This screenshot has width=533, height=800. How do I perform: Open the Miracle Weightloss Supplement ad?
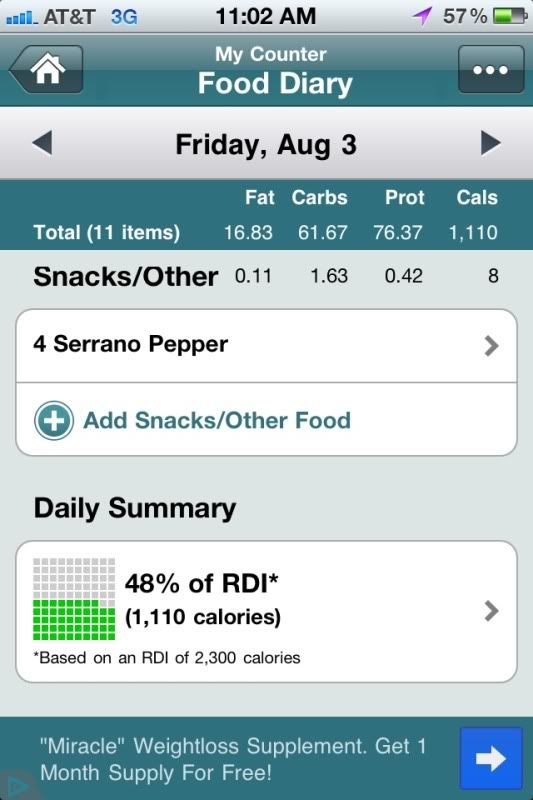click(x=233, y=759)
